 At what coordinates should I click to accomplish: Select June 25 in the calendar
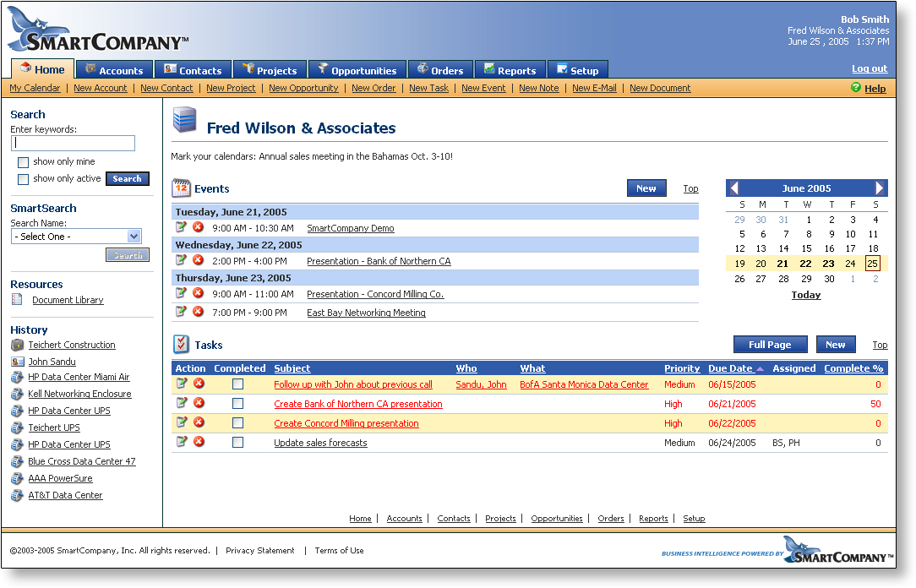tap(872, 264)
